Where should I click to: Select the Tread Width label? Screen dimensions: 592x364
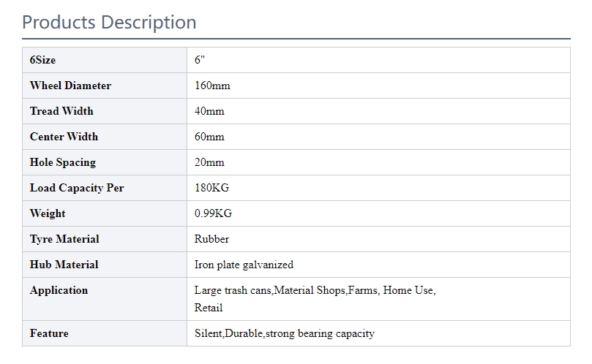61,111
